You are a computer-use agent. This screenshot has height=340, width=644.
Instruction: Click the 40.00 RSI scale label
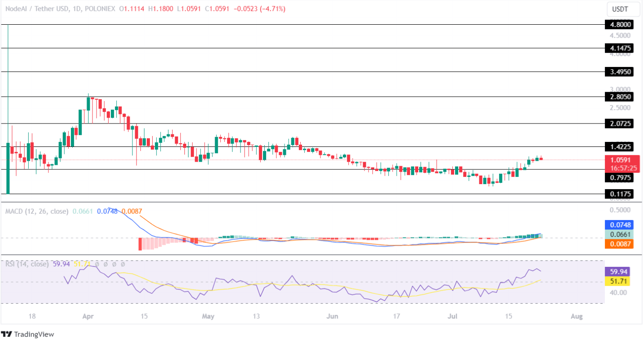pos(618,292)
